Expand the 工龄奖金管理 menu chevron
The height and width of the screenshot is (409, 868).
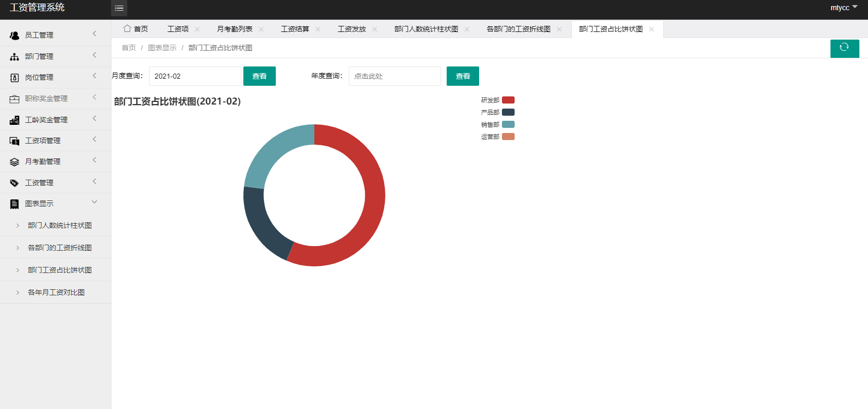click(94, 118)
